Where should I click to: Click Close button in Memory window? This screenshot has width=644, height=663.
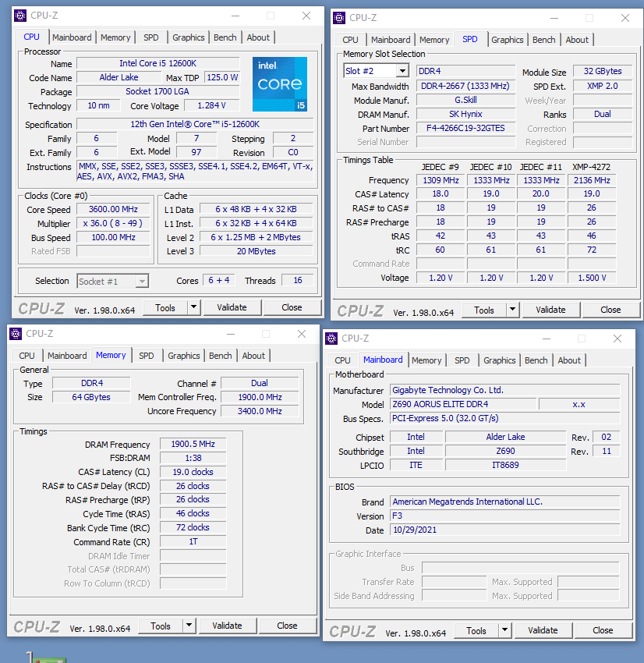tap(288, 626)
